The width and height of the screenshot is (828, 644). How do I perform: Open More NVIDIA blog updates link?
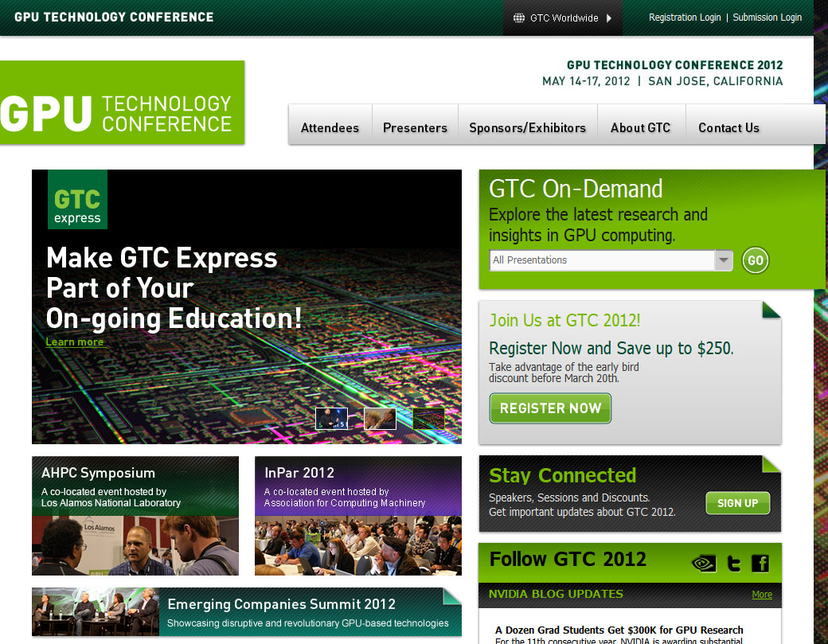[762, 595]
